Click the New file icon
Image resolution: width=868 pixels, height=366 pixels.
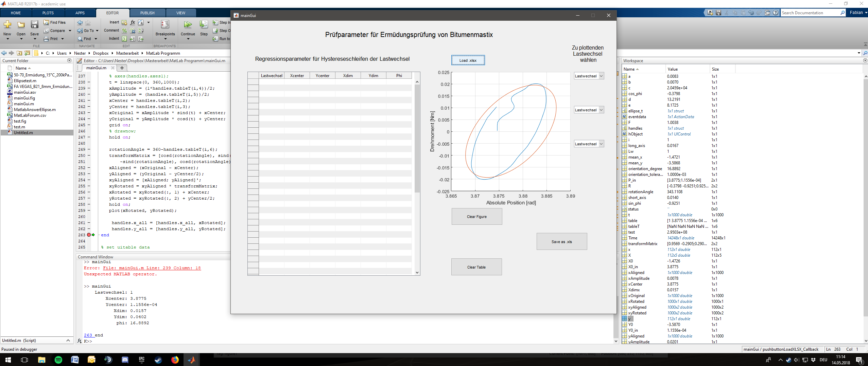(x=7, y=25)
